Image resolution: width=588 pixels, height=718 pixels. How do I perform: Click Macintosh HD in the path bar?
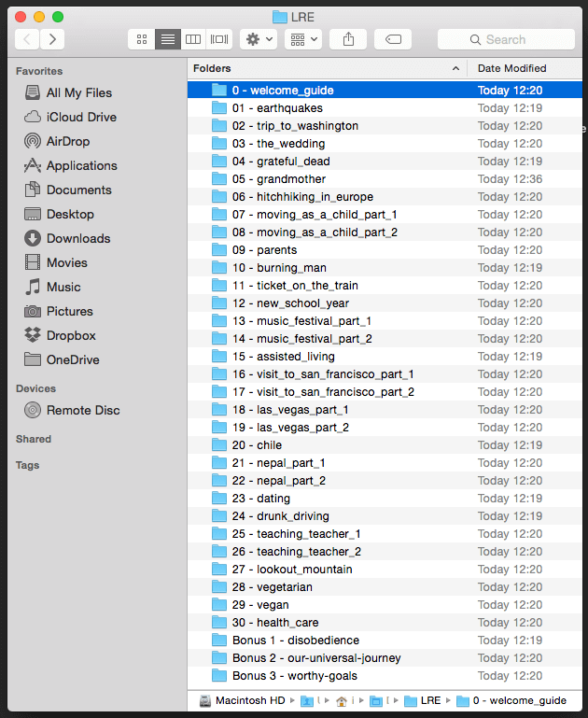click(243, 700)
